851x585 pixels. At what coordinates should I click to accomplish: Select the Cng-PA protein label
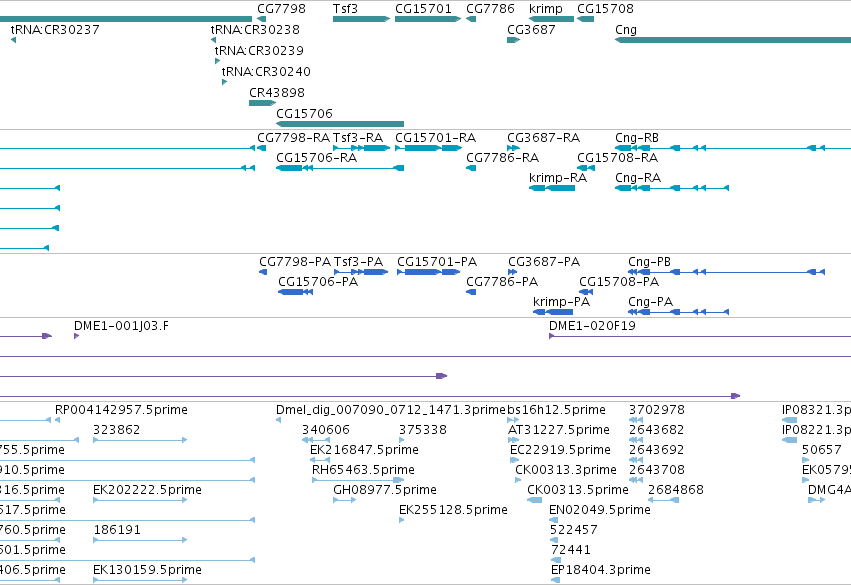(x=650, y=302)
